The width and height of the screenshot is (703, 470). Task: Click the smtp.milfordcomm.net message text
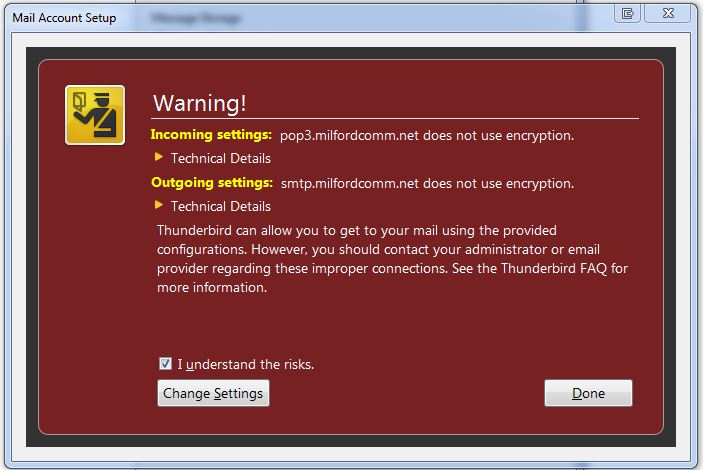tap(427, 183)
